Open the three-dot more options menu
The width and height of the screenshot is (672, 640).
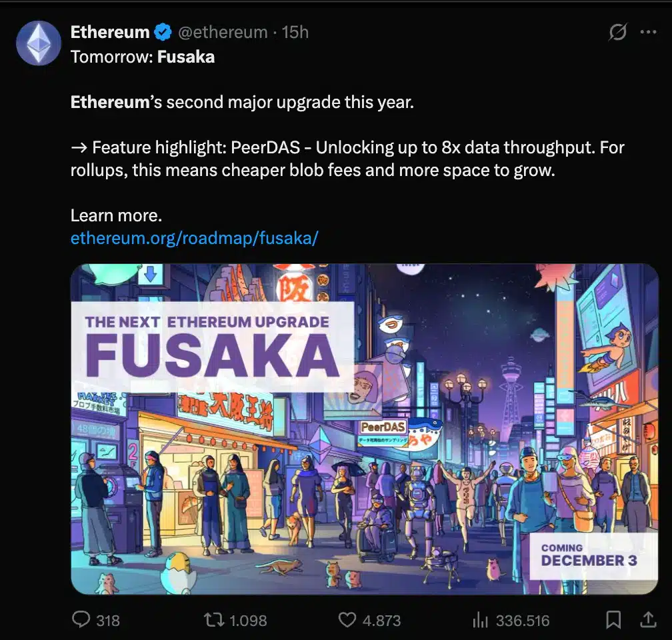click(x=648, y=32)
